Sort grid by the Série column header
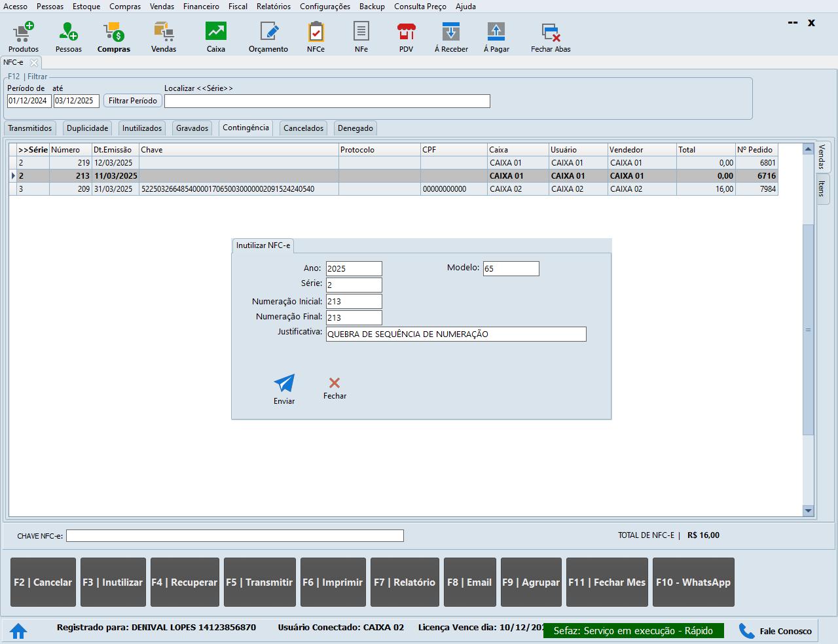Viewport: 838px width, 644px height. pyautogui.click(x=33, y=150)
